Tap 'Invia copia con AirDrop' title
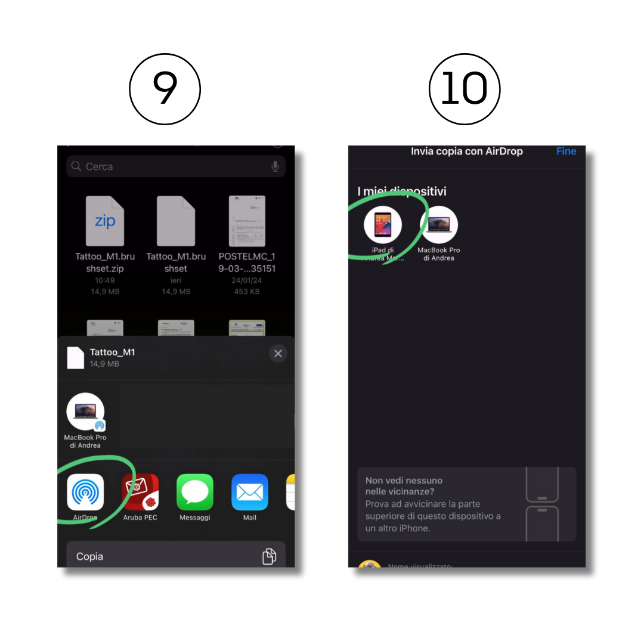 [466, 151]
